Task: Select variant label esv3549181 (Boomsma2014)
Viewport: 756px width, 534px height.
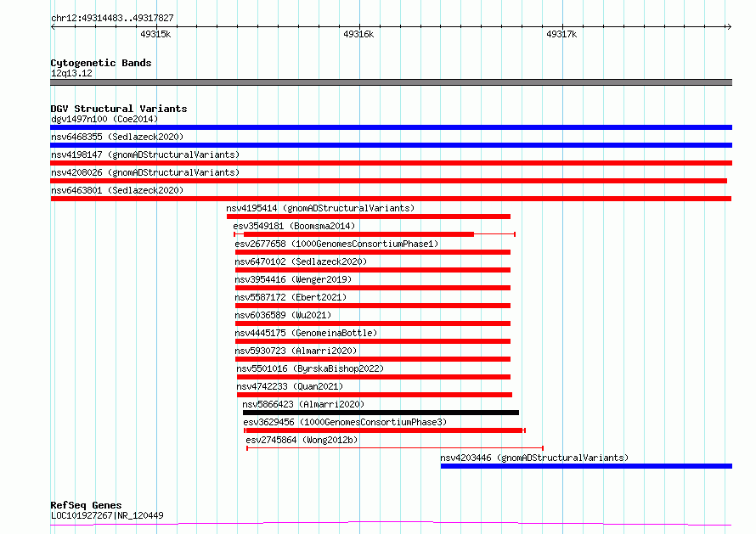Action: click(294, 226)
